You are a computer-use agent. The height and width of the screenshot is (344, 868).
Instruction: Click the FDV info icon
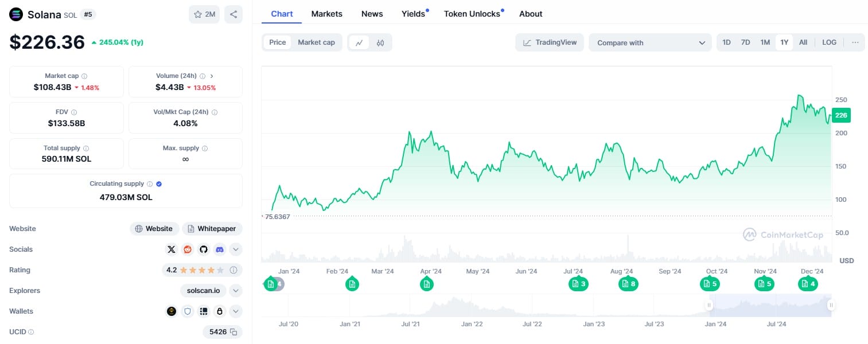[74, 112]
